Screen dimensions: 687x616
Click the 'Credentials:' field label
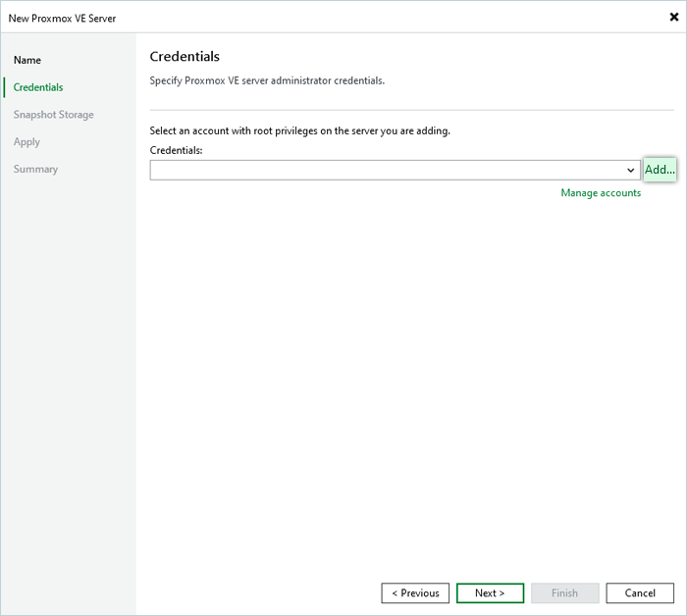(177, 149)
